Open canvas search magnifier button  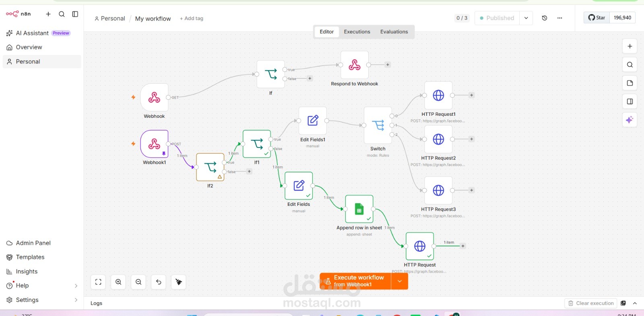click(630, 65)
